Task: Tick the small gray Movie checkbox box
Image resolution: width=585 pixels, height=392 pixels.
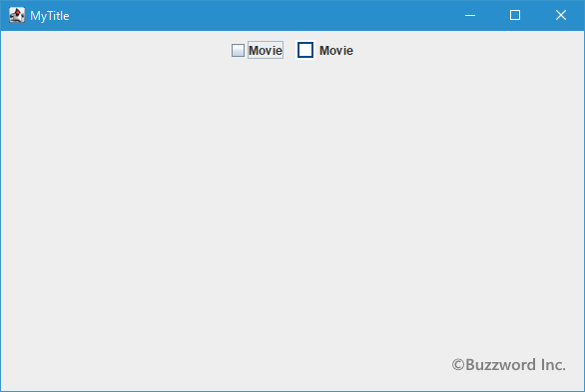Action: tap(238, 50)
